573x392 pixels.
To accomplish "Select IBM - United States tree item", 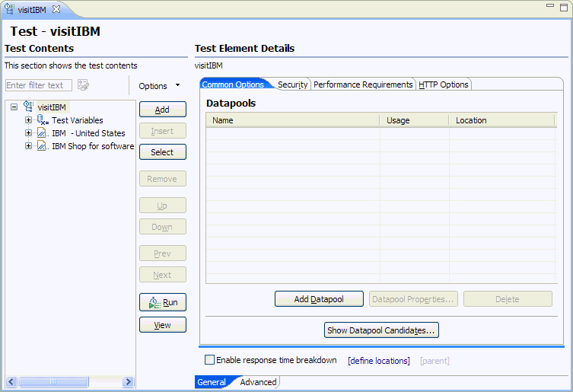I will pos(88,133).
